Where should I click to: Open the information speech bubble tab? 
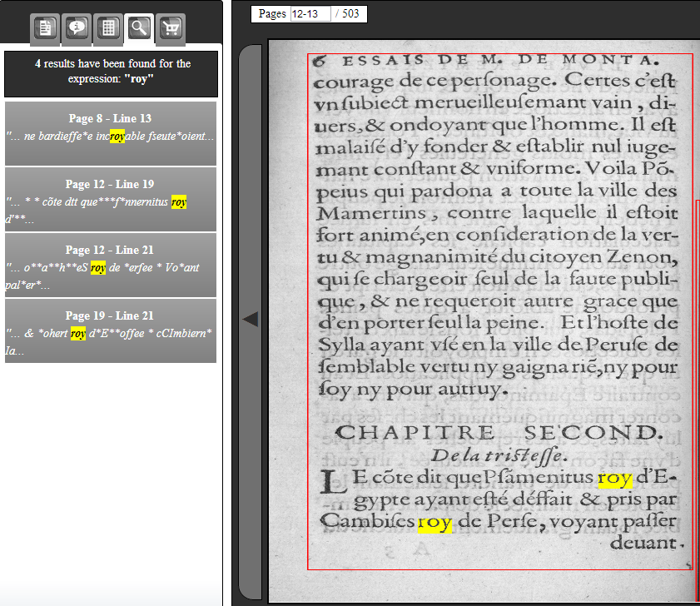point(77,28)
